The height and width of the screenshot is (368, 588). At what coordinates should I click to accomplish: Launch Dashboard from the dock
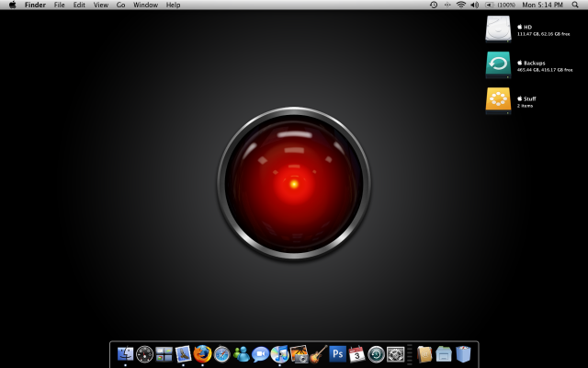pyautogui.click(x=145, y=354)
